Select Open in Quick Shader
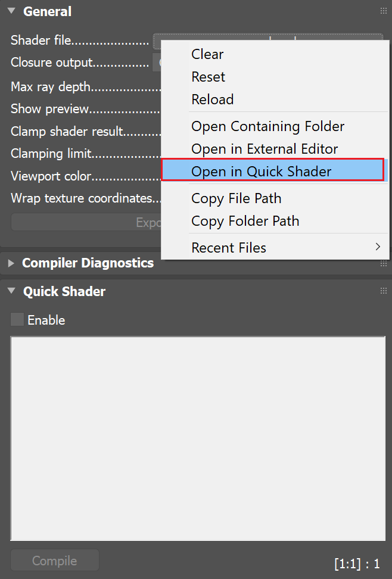This screenshot has height=579, width=392. (261, 171)
